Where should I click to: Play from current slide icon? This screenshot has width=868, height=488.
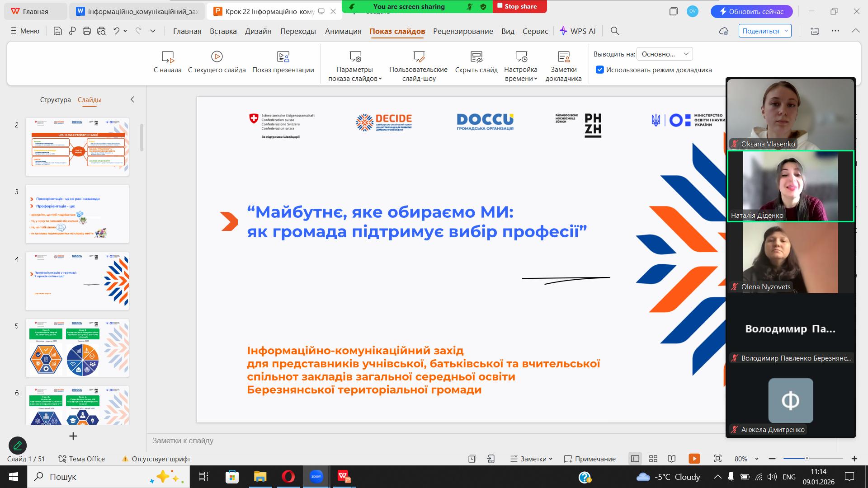(217, 57)
